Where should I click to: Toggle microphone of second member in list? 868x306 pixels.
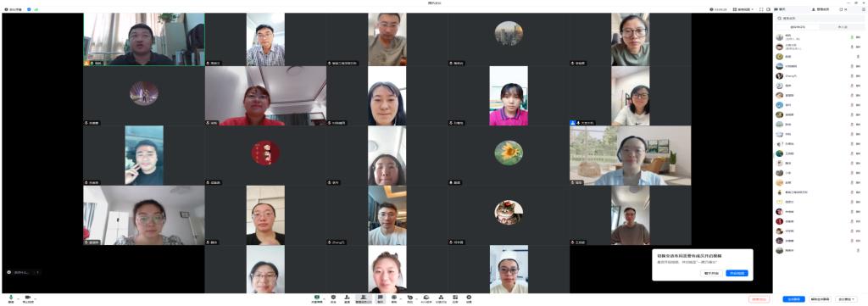(x=852, y=47)
